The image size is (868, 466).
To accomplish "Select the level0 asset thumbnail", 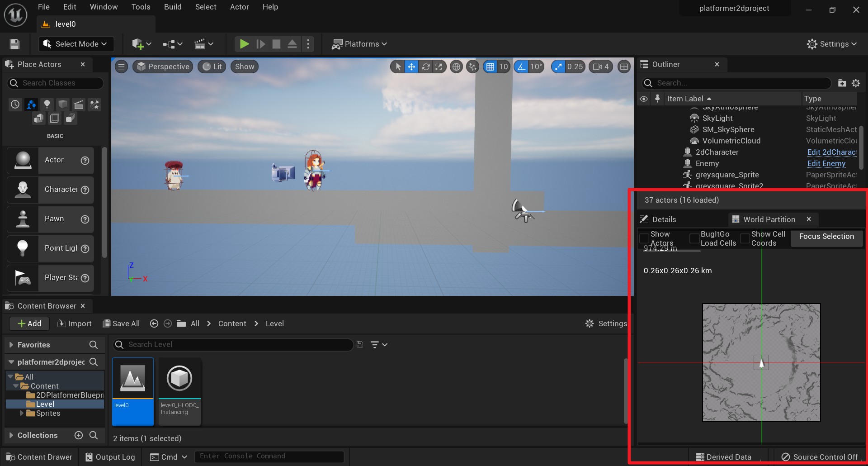I will pos(133,392).
